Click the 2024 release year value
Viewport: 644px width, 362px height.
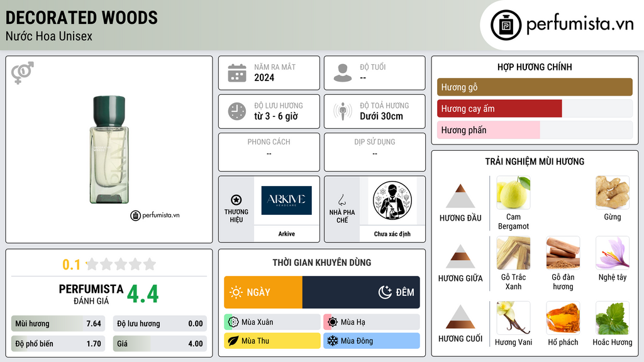(264, 77)
